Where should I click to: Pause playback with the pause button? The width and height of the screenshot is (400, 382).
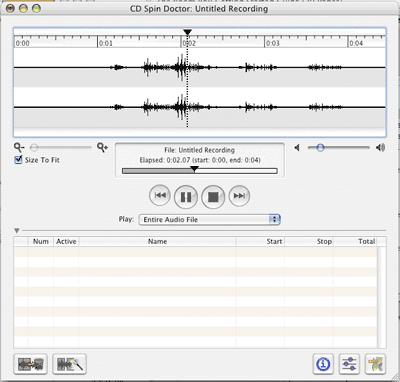click(x=186, y=197)
